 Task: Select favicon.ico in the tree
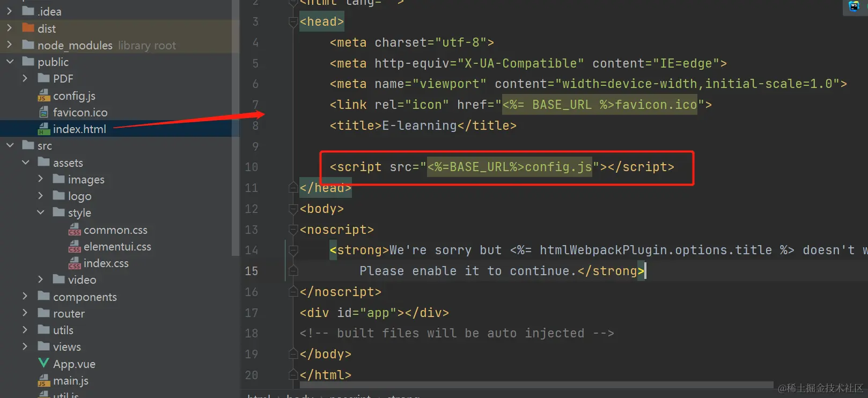80,112
